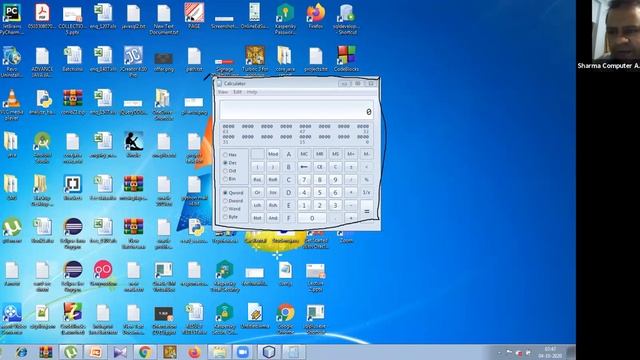Open the Google Chrome desktop shortcut
Image resolution: width=640 pixels, height=360 pixels.
pos(285,319)
